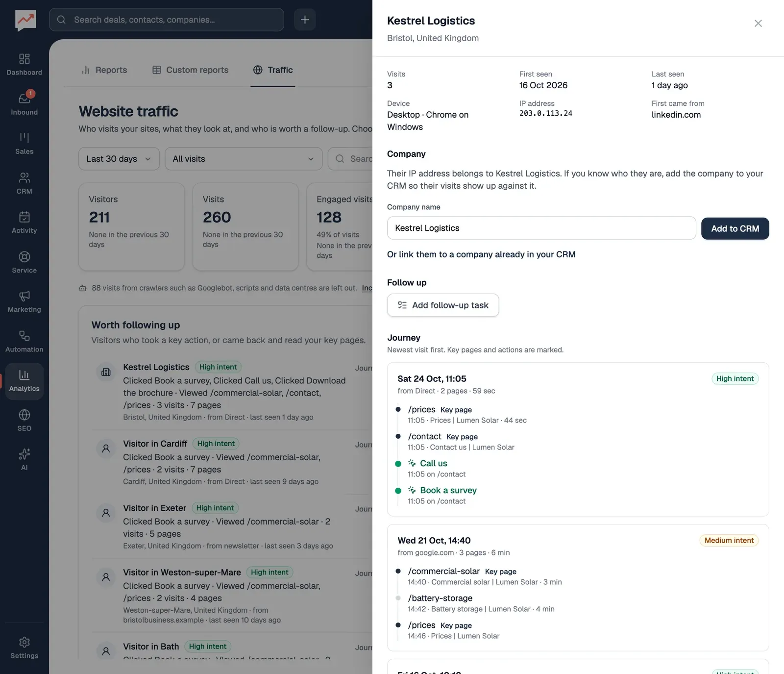Click the Visitor in Cardiff avatar icon
The image size is (784, 674).
(106, 449)
